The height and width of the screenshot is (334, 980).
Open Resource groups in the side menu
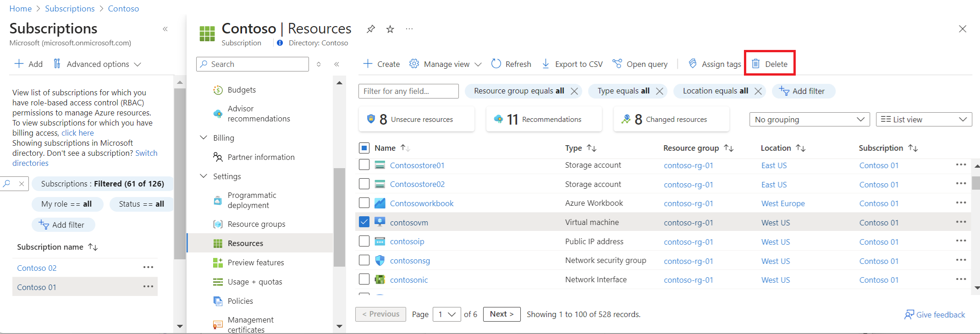click(x=256, y=224)
